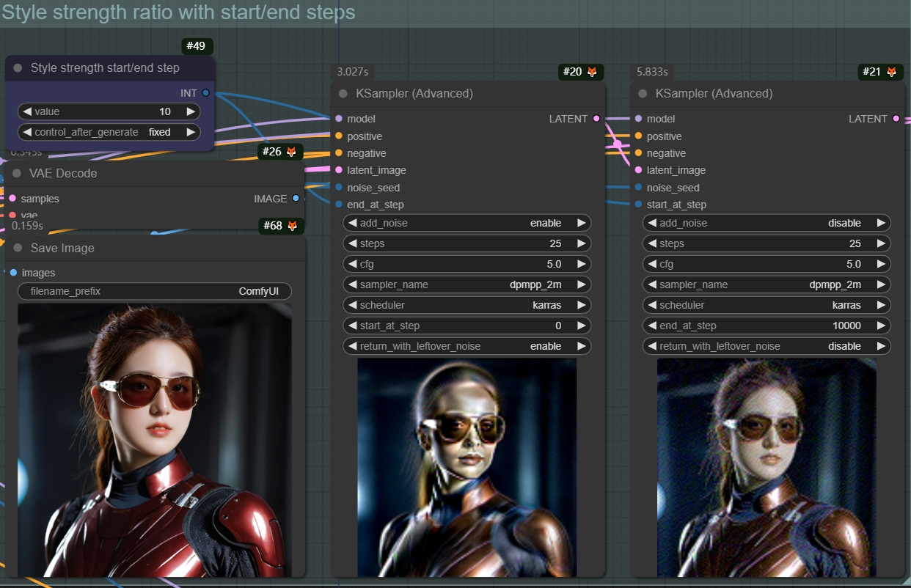
Task: Click the filename_prefix ComfyUI field
Action: coord(154,291)
